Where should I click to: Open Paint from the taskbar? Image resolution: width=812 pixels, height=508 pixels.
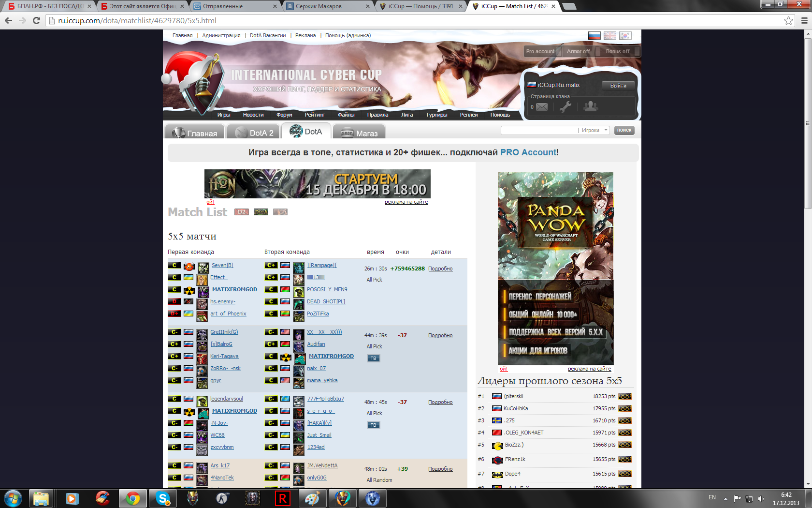tap(312, 498)
